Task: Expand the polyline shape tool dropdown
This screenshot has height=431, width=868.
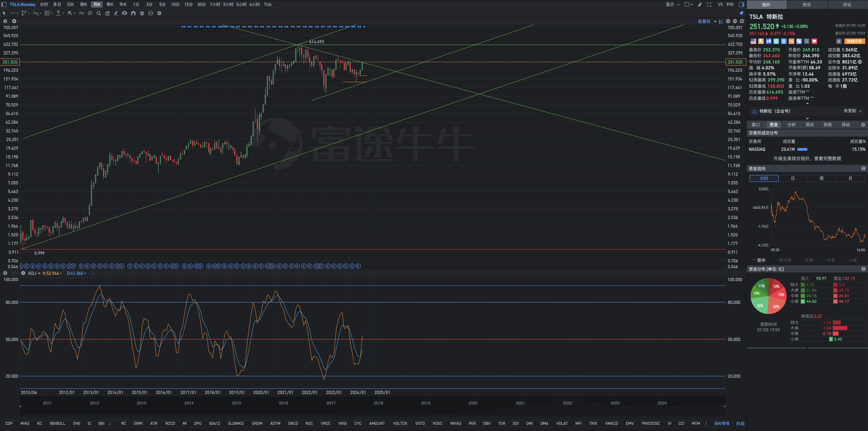Action: [x=29, y=14]
